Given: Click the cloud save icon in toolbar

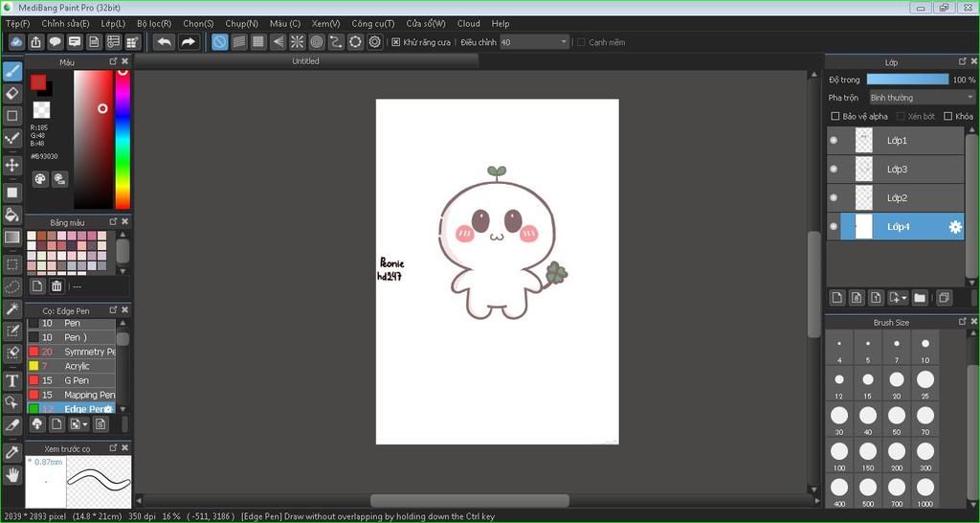Looking at the screenshot, I should 16,42.
